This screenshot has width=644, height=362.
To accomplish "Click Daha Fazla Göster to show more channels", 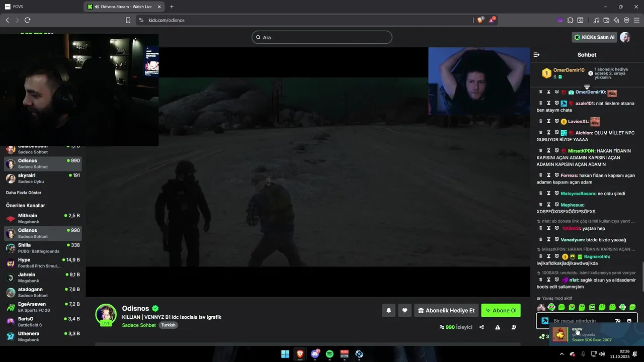I will tap(24, 193).
